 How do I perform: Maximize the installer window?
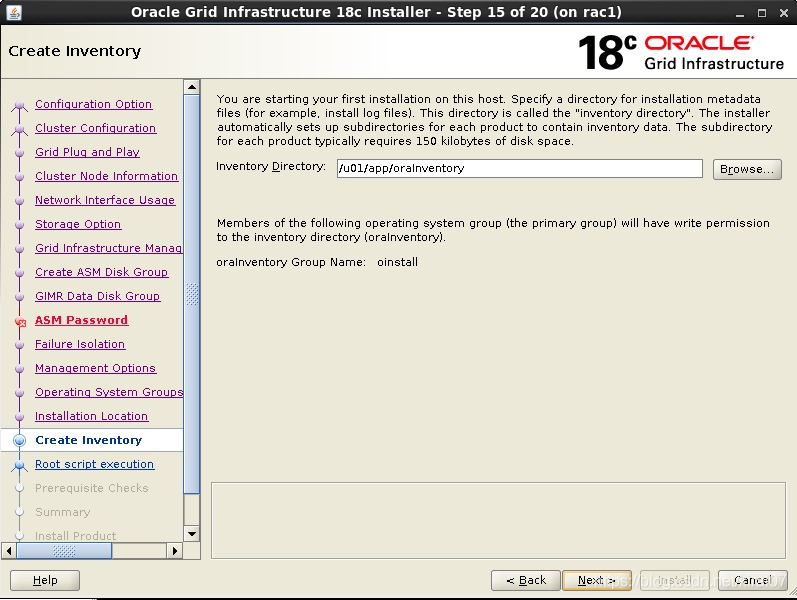coord(762,13)
